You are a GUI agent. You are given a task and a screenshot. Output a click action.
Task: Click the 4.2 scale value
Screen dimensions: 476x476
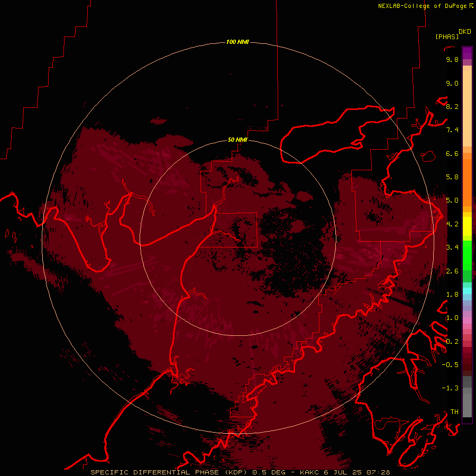tap(452, 224)
